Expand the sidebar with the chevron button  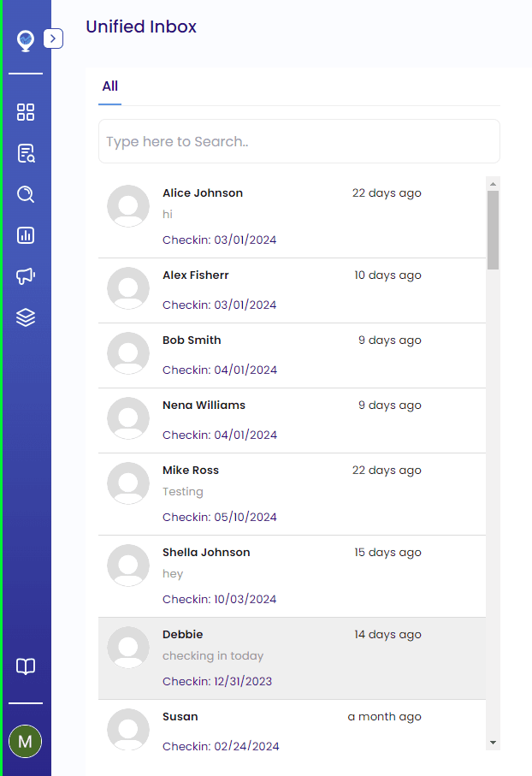pyautogui.click(x=53, y=39)
